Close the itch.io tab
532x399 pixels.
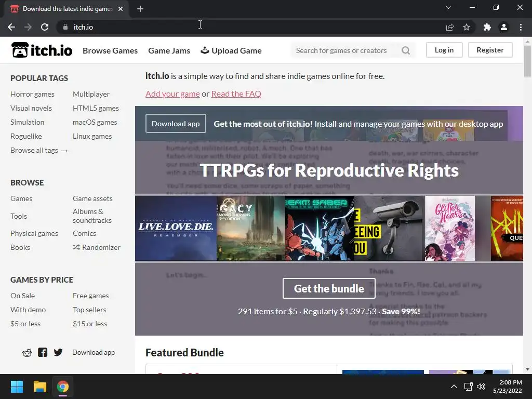pos(121,9)
